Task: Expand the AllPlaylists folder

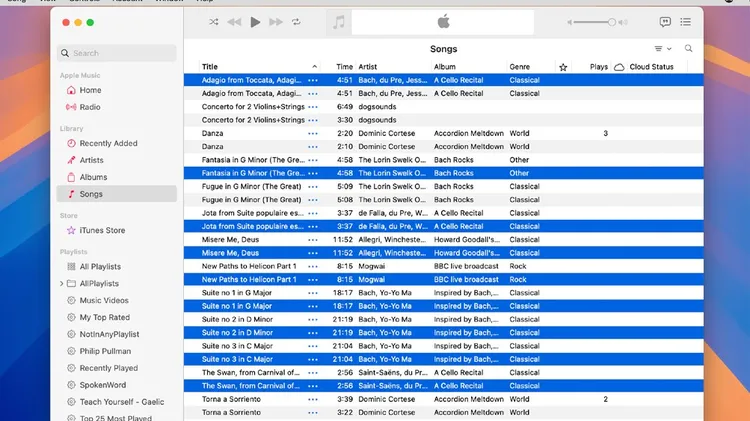Action: coord(61,284)
